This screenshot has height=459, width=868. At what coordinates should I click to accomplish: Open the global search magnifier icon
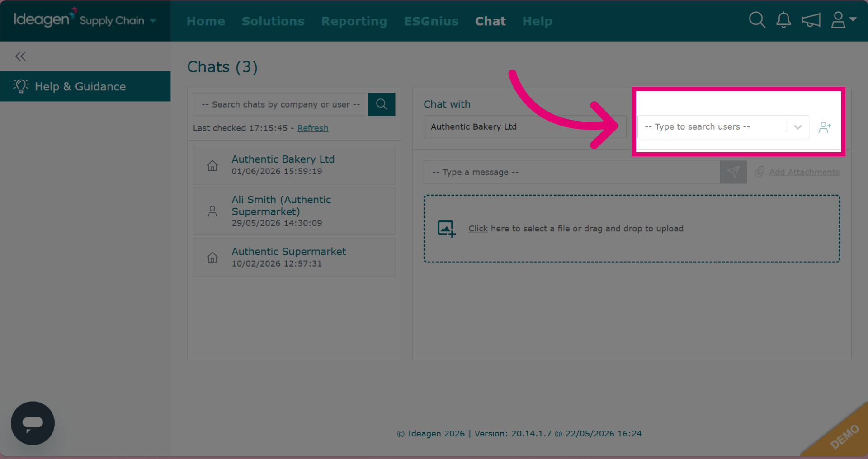[757, 20]
